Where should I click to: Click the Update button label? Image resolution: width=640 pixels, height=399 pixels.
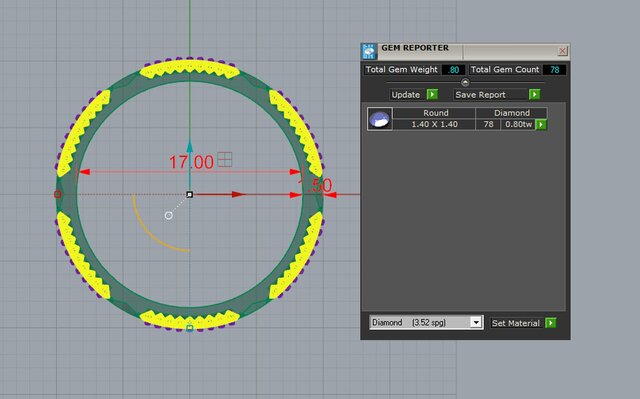click(x=406, y=95)
